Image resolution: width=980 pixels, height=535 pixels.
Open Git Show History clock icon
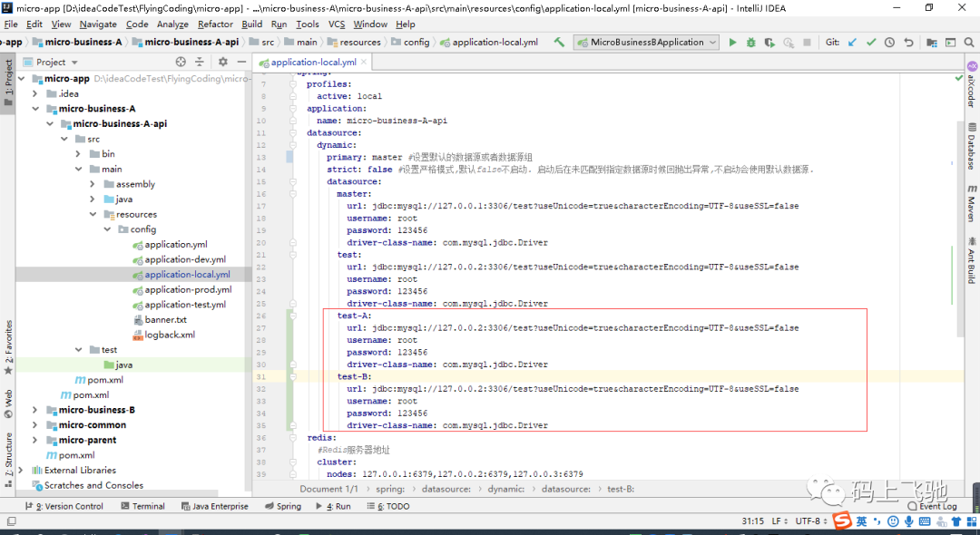click(x=889, y=43)
